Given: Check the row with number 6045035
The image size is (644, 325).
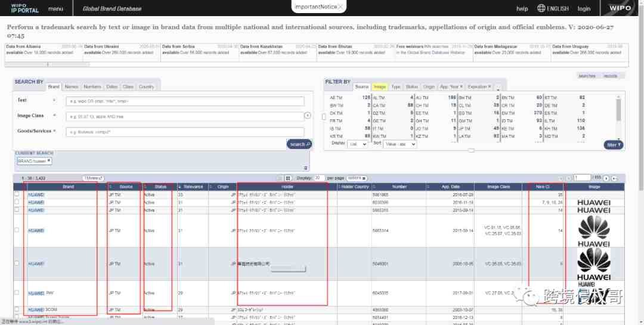Looking at the screenshot, I should [17, 293].
